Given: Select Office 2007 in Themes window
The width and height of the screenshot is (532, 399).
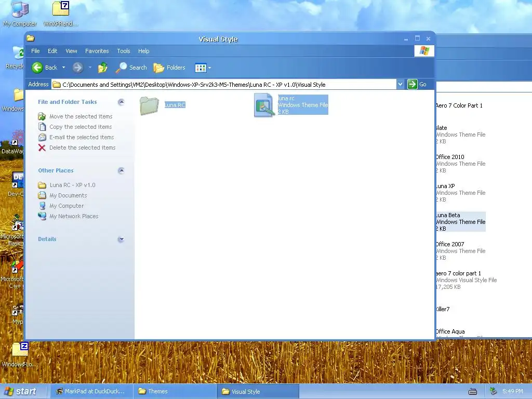Looking at the screenshot, I should click(460, 251).
